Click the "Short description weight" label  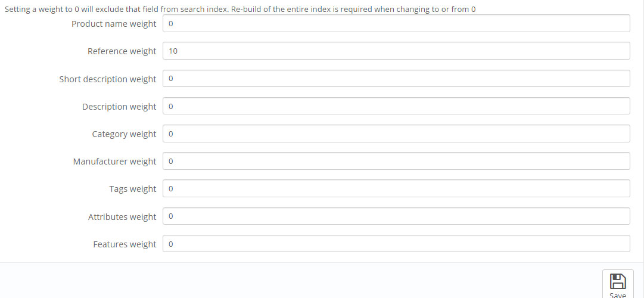(107, 79)
